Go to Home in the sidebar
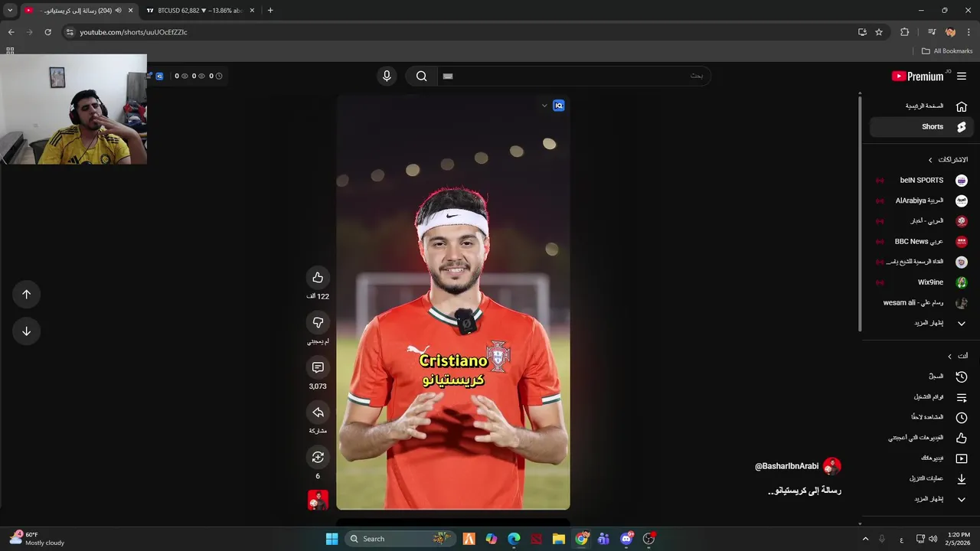Image resolution: width=980 pixels, height=551 pixels. pyautogui.click(x=921, y=106)
